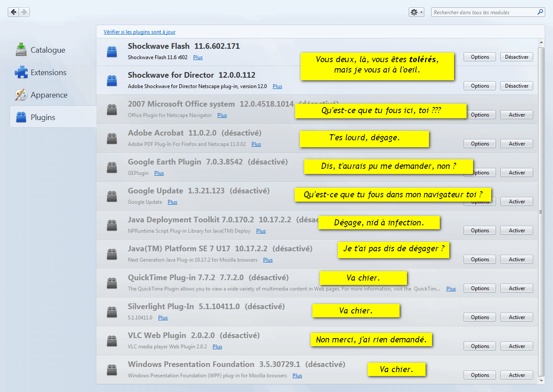Click the VLC Web Plugin icon

point(112,341)
